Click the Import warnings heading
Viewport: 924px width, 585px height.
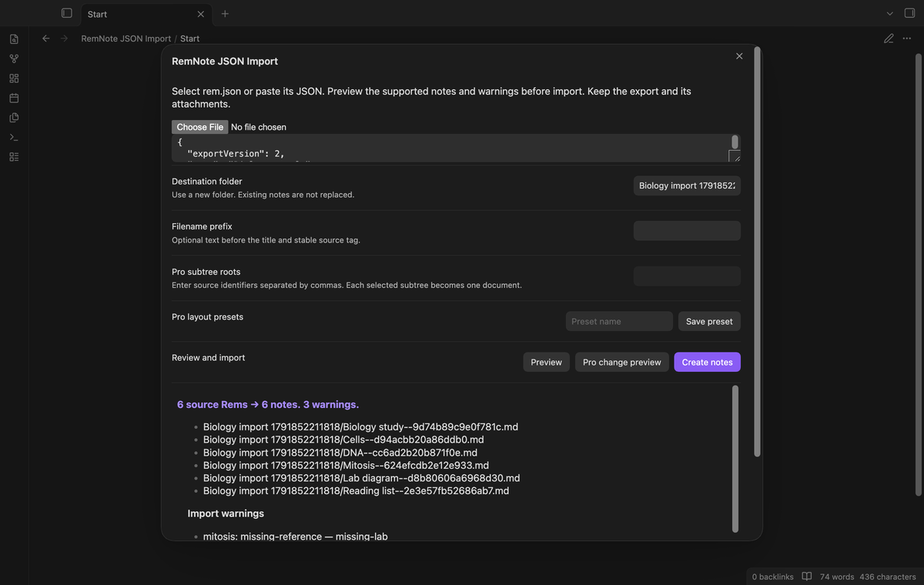pos(226,513)
